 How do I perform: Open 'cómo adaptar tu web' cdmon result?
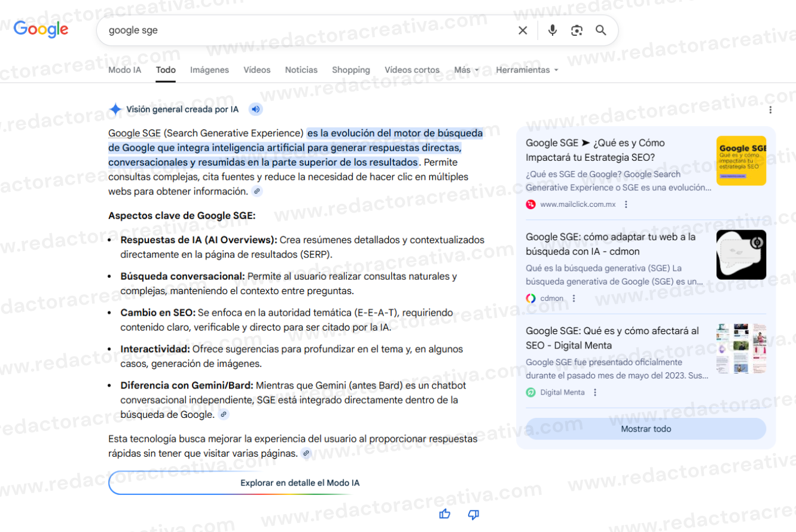pyautogui.click(x=611, y=244)
